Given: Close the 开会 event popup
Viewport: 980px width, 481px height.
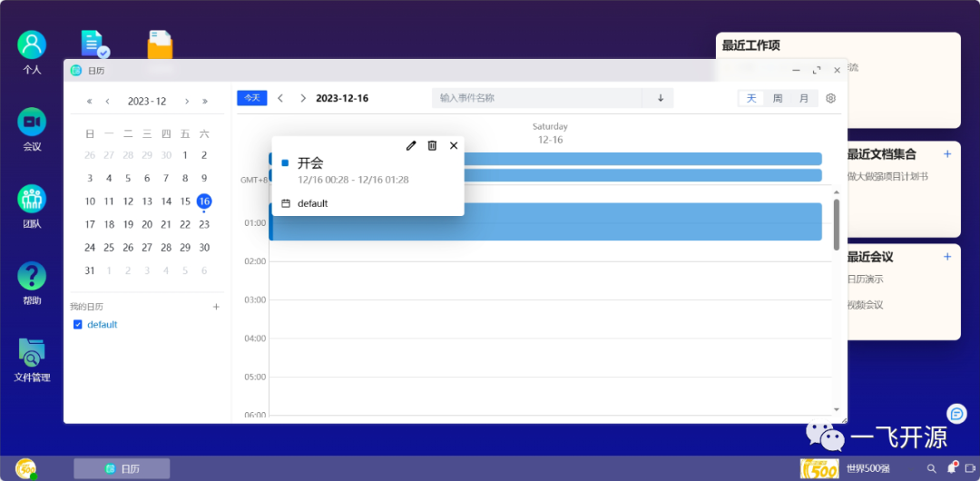Looking at the screenshot, I should pos(454,145).
